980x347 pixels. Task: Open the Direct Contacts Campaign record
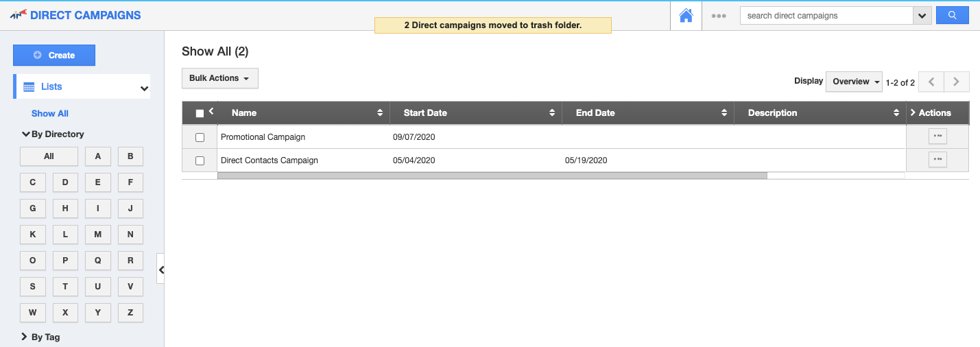tap(270, 160)
